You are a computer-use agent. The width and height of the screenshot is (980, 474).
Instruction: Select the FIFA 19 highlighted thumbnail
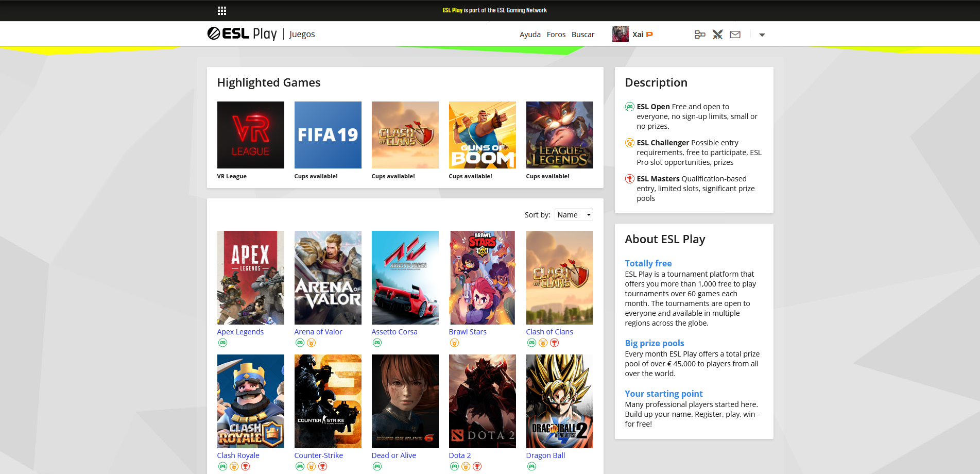click(x=328, y=135)
